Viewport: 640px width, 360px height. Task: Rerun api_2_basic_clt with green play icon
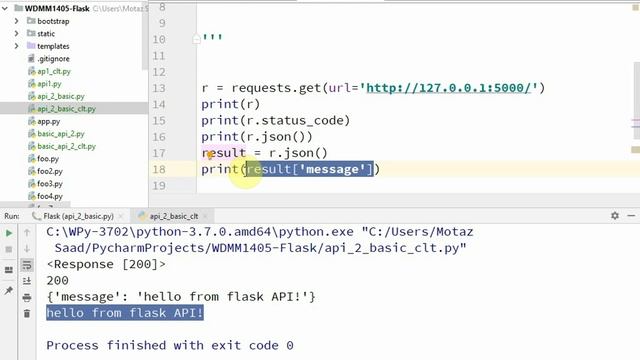pyautogui.click(x=9, y=233)
